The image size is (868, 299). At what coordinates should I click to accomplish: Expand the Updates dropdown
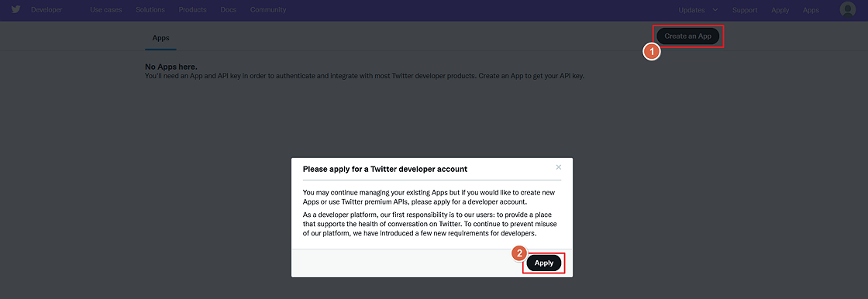click(698, 10)
